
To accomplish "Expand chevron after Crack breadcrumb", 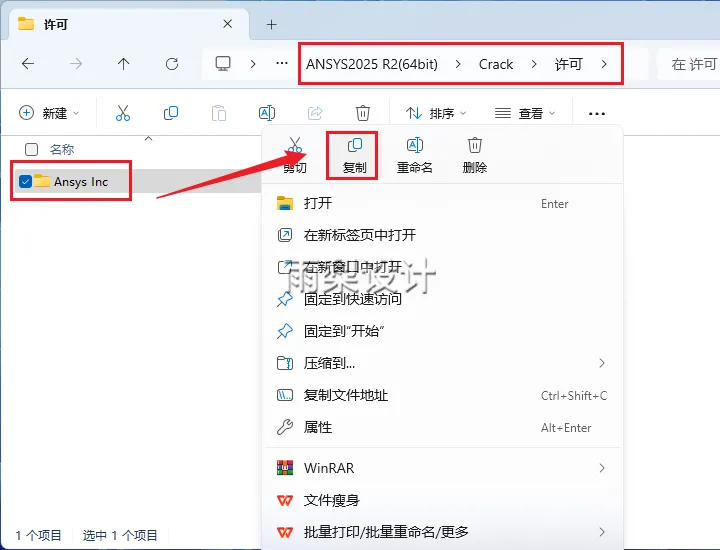I will 534,64.
